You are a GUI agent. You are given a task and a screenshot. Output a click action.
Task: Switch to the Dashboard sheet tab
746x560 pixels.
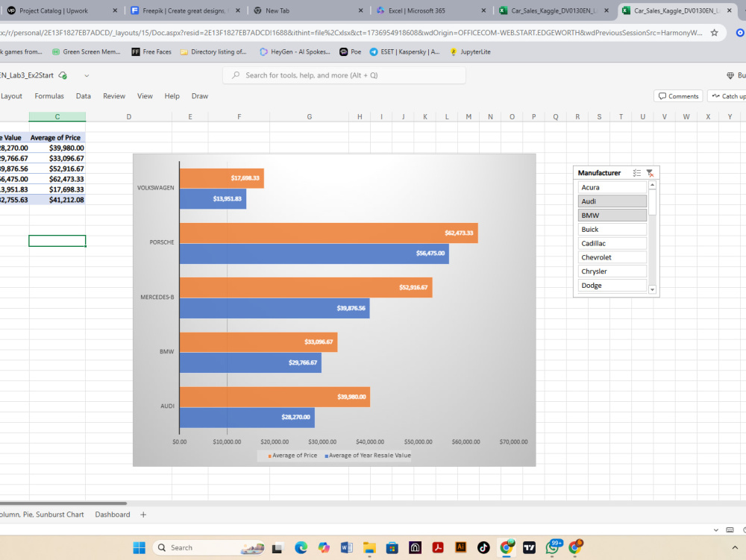113,515
